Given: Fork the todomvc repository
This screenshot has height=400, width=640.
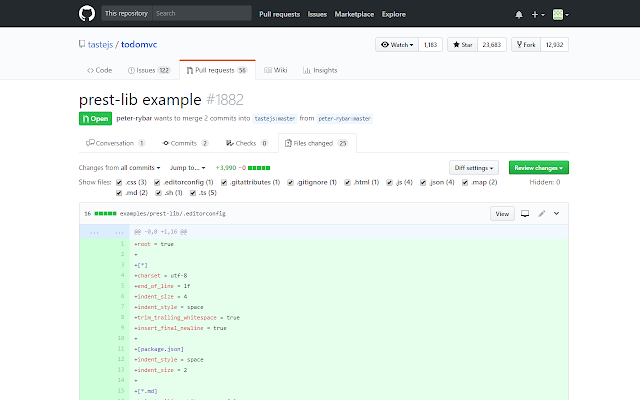Looking at the screenshot, I should coord(526,44).
